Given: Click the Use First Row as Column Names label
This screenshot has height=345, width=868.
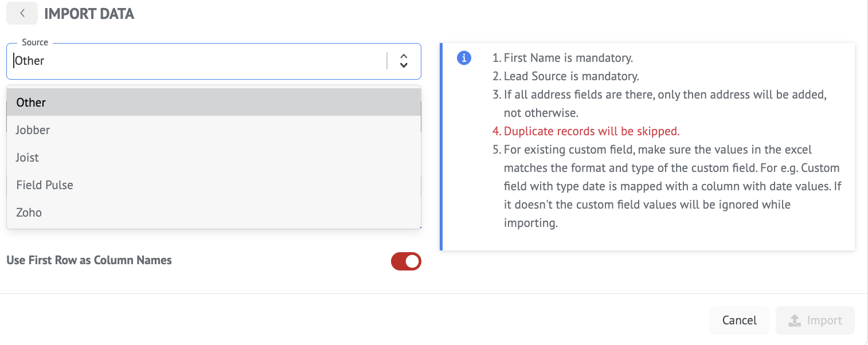Looking at the screenshot, I should (x=89, y=260).
